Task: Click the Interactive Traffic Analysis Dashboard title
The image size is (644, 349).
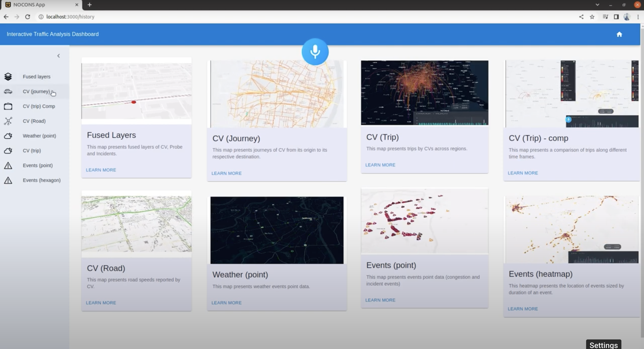Action: (x=53, y=34)
